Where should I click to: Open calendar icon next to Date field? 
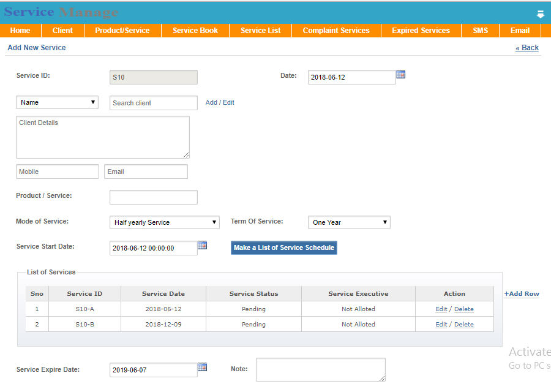(x=401, y=75)
